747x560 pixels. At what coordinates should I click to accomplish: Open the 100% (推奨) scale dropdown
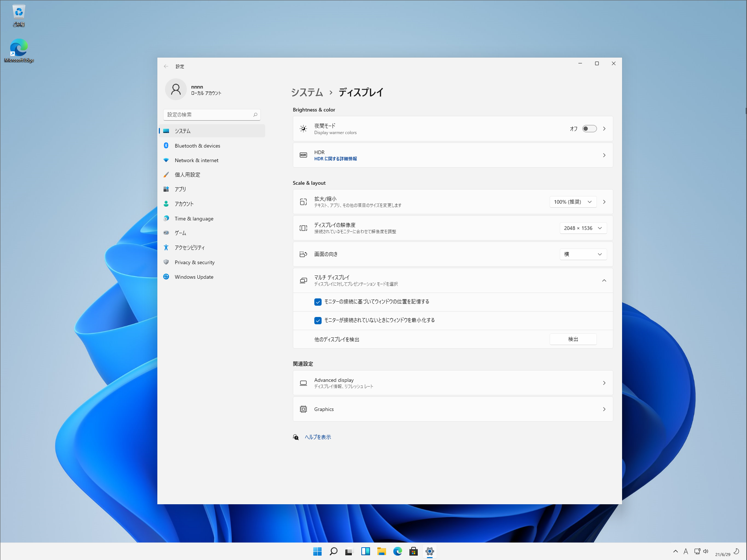(573, 202)
